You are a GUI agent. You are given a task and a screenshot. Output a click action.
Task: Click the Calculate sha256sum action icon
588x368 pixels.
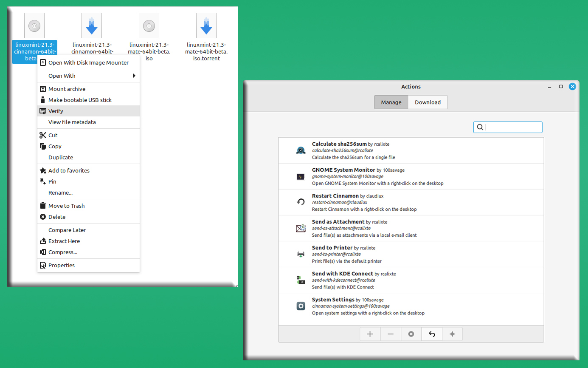301,150
